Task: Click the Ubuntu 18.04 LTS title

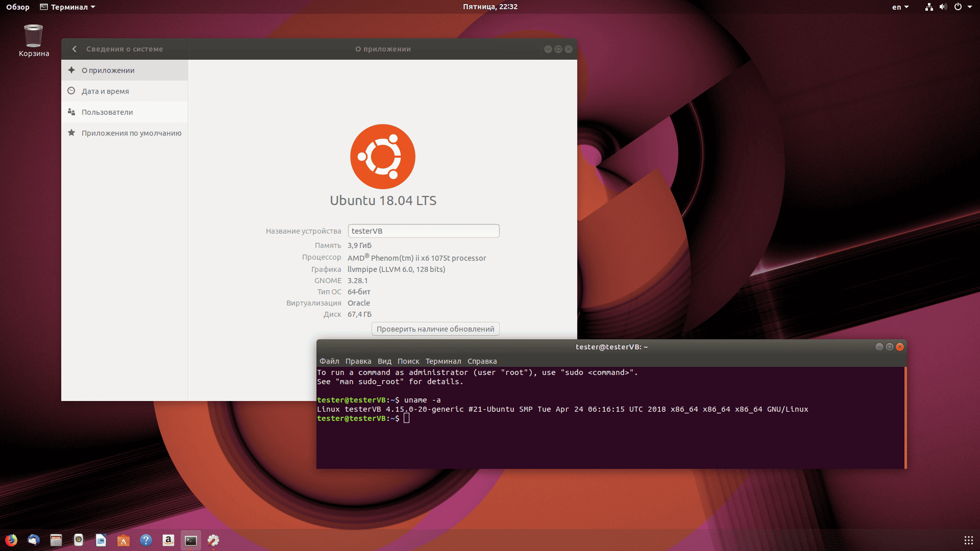Action: coord(383,201)
